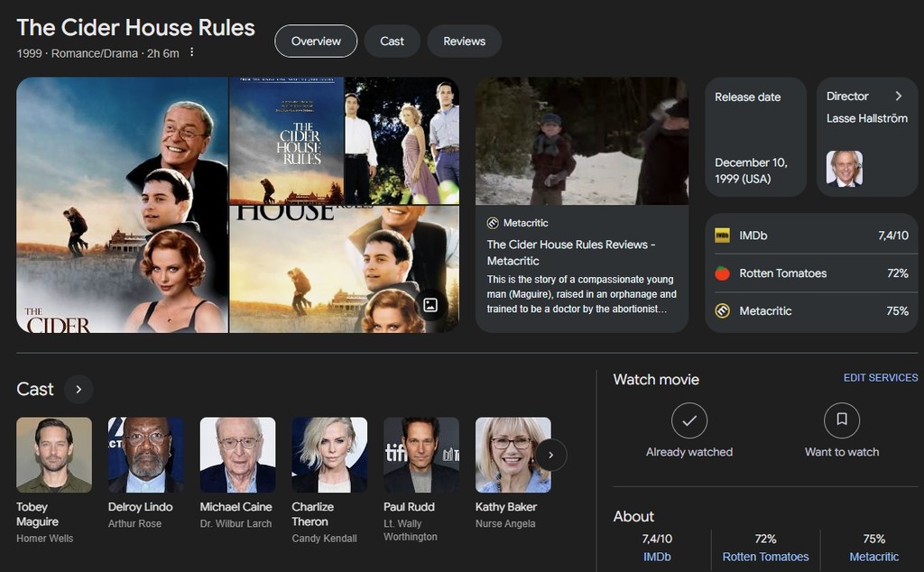Click the Arthur Rose role text
Viewport: 924px width, 572px height.
click(x=135, y=523)
